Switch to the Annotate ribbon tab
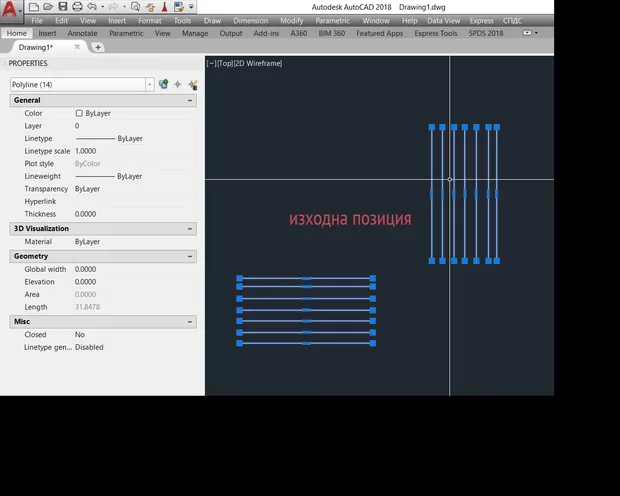Image resolution: width=620 pixels, height=496 pixels. [82, 33]
